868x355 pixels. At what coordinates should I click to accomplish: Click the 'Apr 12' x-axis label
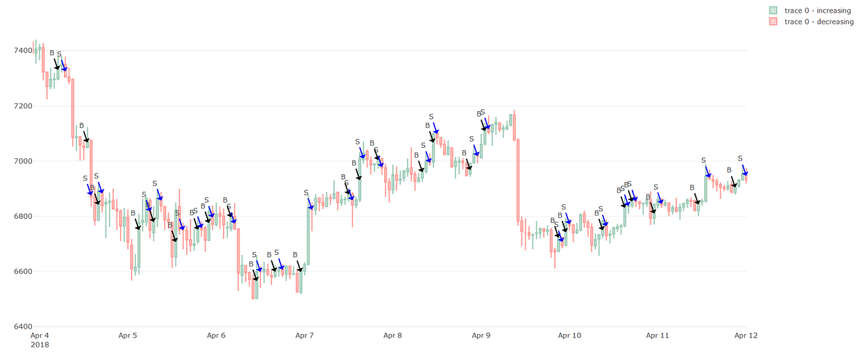[746, 336]
